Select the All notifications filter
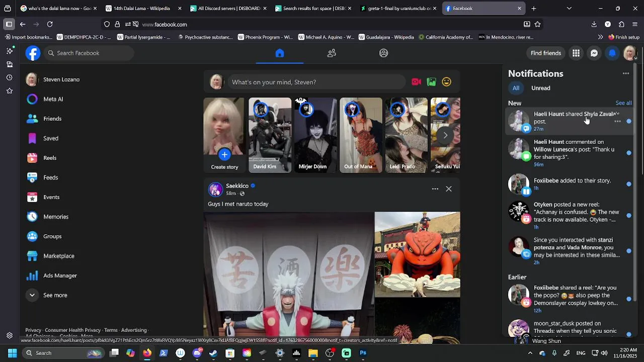This screenshot has width=644, height=362. pos(516,88)
